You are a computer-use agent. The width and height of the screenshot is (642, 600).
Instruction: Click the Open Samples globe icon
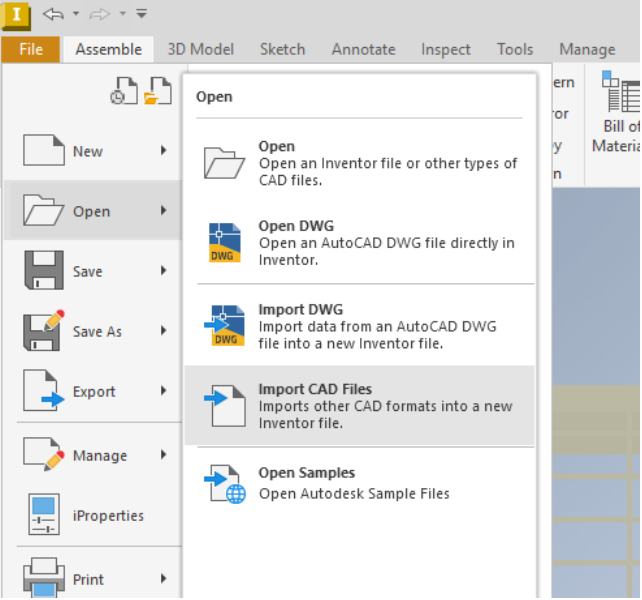[x=225, y=484]
